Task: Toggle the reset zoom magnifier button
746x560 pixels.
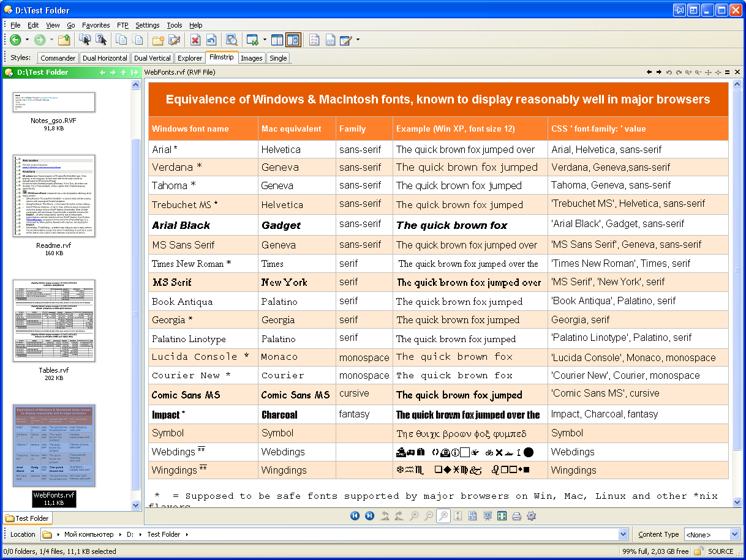Action: pos(443,516)
